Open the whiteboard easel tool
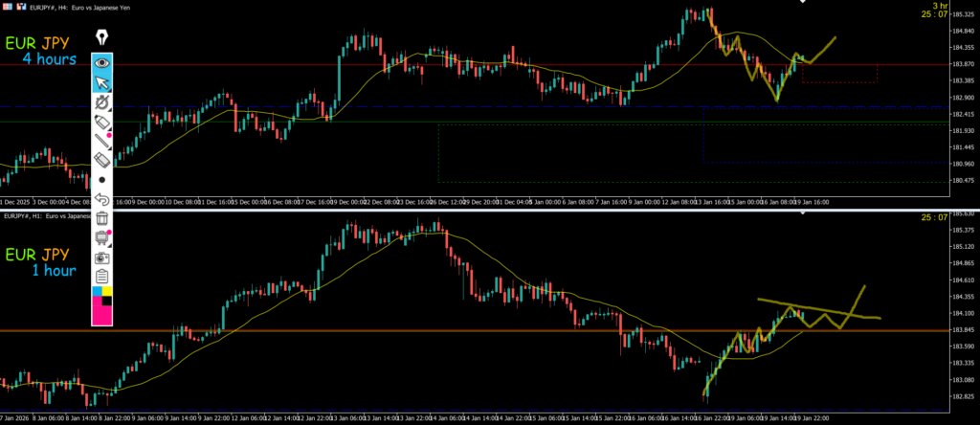The image size is (980, 425). pos(101,238)
